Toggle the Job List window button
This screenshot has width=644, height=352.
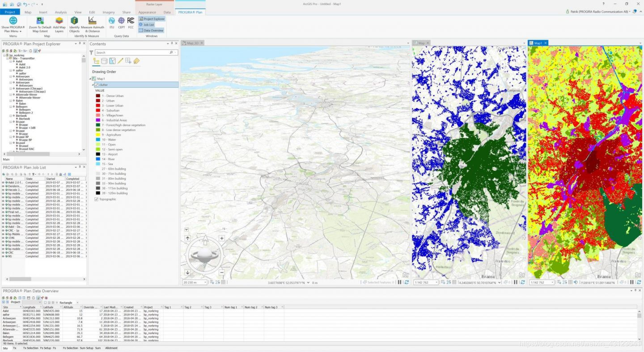[146, 25]
